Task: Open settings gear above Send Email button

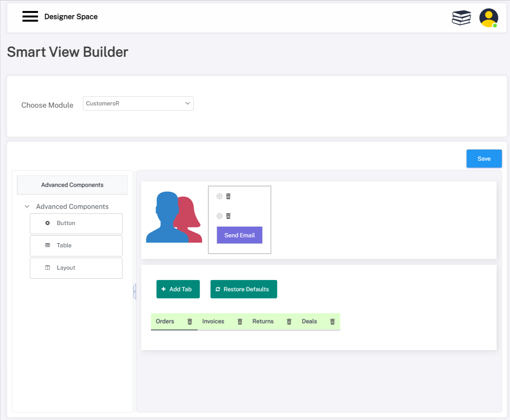Action: click(219, 216)
